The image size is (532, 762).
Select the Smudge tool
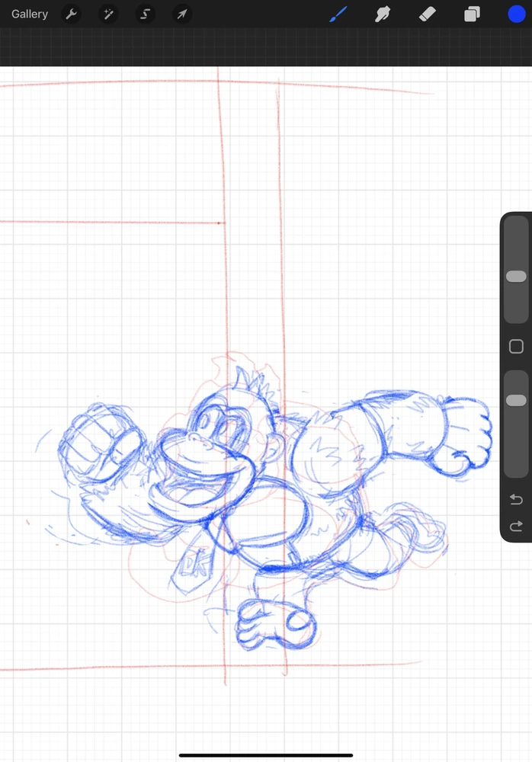383,14
